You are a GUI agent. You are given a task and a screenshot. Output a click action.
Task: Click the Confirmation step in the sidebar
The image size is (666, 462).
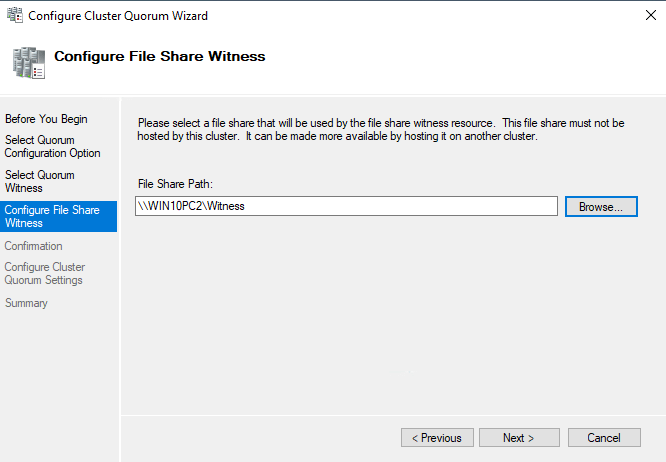33,246
